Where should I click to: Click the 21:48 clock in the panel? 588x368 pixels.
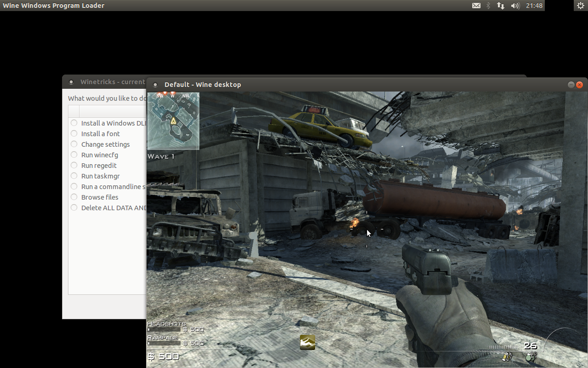point(534,6)
